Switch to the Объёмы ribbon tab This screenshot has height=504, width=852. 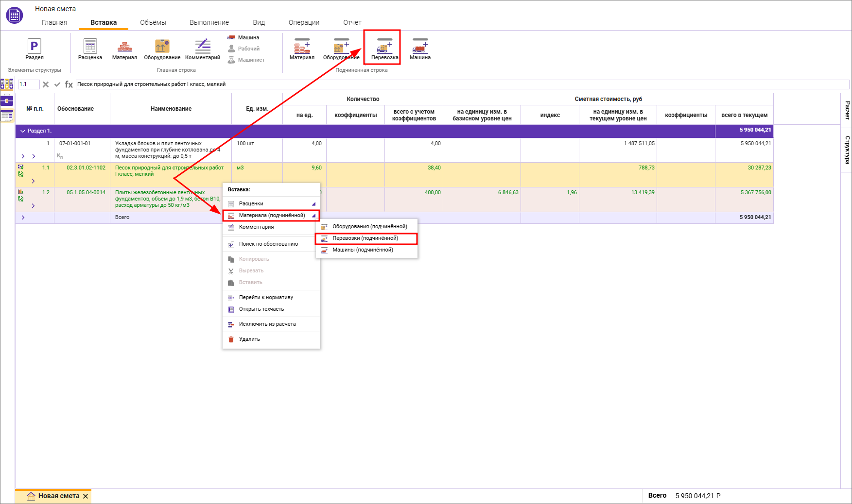tap(153, 22)
